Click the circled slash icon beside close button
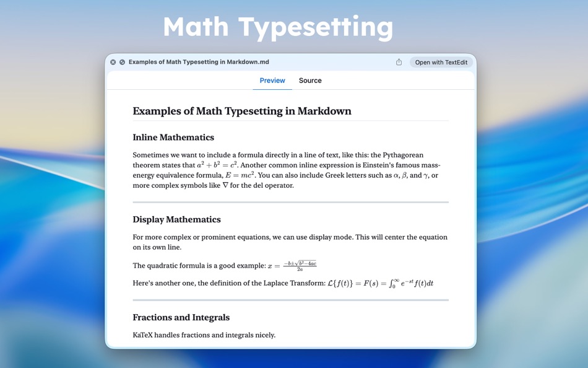The width and height of the screenshot is (588, 368). pyautogui.click(x=121, y=62)
